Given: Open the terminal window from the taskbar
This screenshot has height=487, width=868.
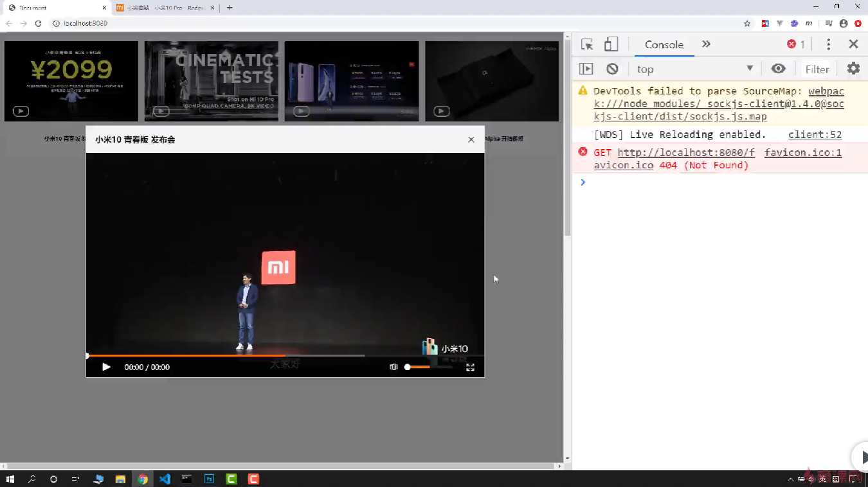Looking at the screenshot, I should pos(186,479).
